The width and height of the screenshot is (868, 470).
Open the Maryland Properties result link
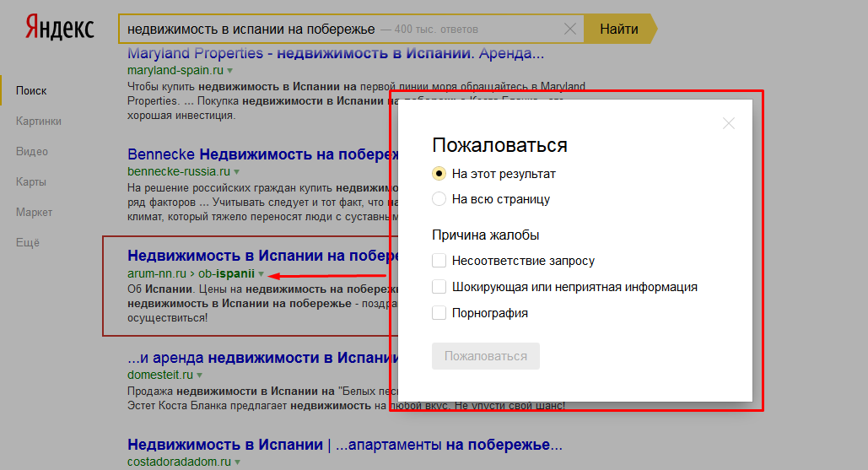coord(335,53)
